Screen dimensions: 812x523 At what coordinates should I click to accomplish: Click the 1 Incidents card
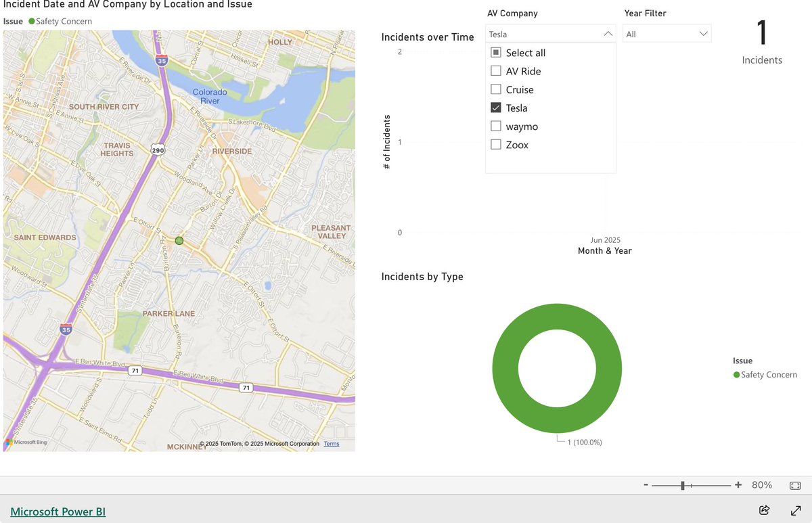pyautogui.click(x=762, y=42)
